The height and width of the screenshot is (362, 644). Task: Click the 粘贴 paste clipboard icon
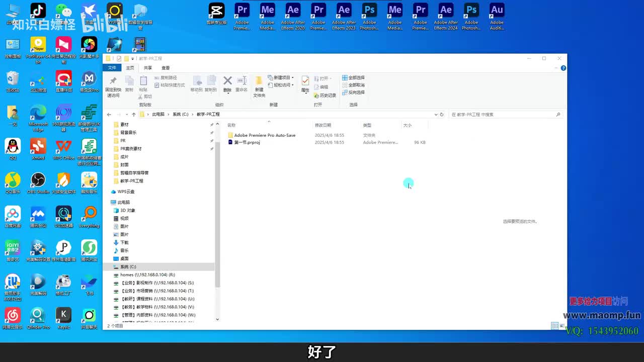tap(143, 81)
